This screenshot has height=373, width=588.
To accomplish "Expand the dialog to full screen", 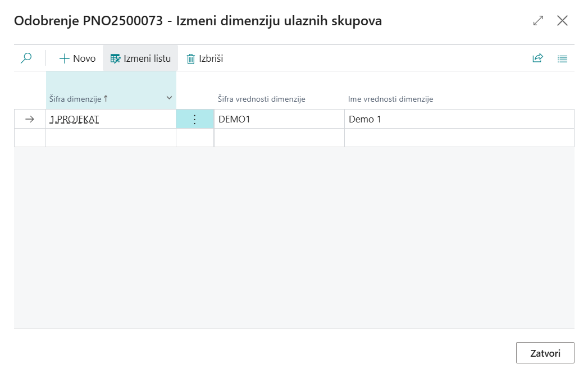I will (538, 21).
